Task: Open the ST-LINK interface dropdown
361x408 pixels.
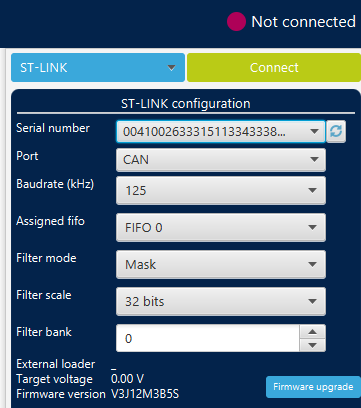Action: tap(98, 68)
